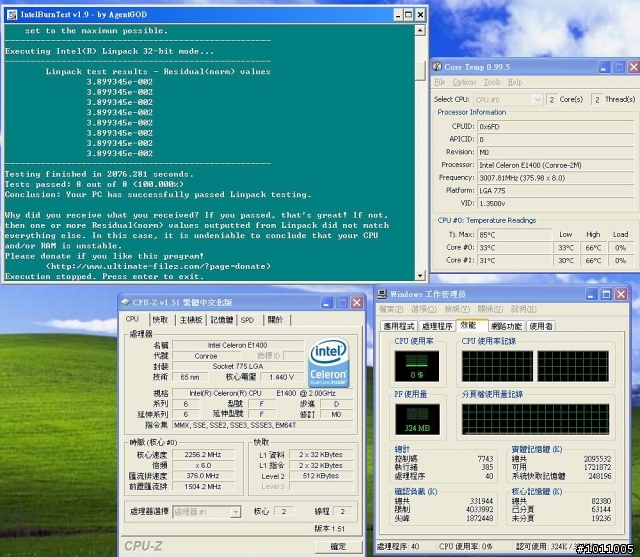Minimize the Core Temp window

604,67
